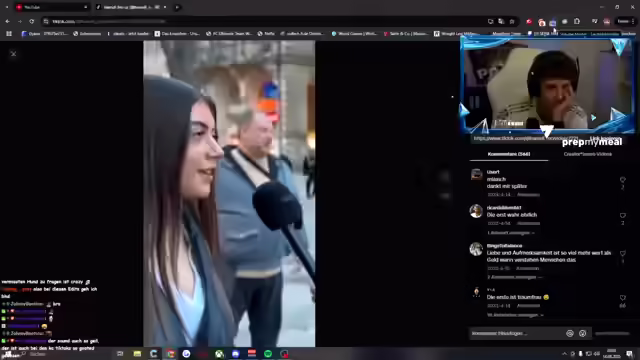Go back with the browser arrow
640x360 pixels.
(x=8, y=21)
